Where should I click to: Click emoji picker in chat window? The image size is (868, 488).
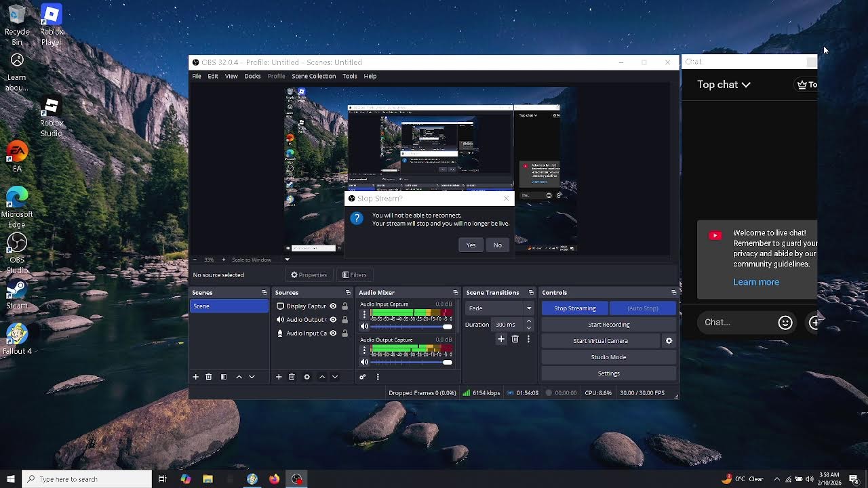tap(785, 323)
